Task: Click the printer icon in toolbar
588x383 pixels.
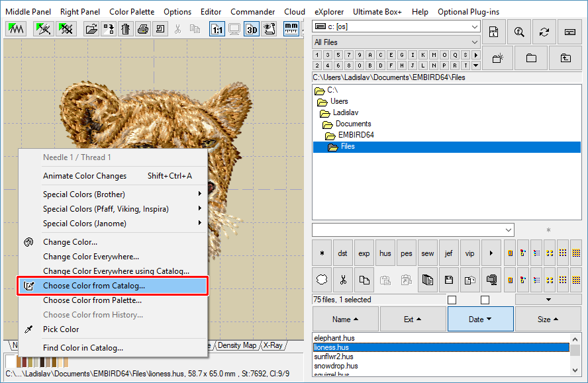Action: pos(142,29)
